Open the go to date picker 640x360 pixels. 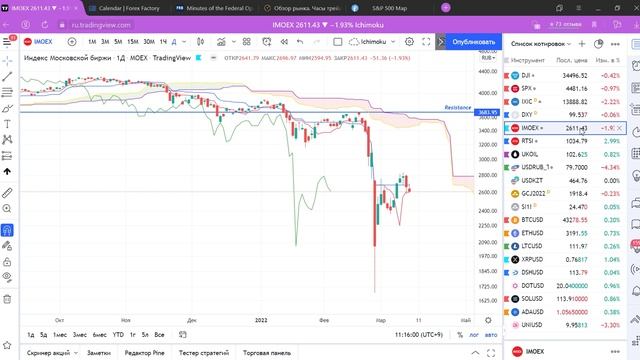click(183, 335)
